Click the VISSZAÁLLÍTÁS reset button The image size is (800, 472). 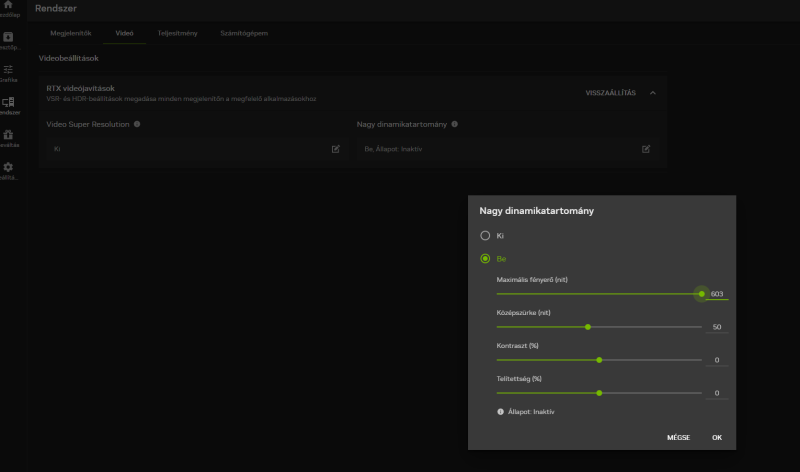tap(610, 93)
